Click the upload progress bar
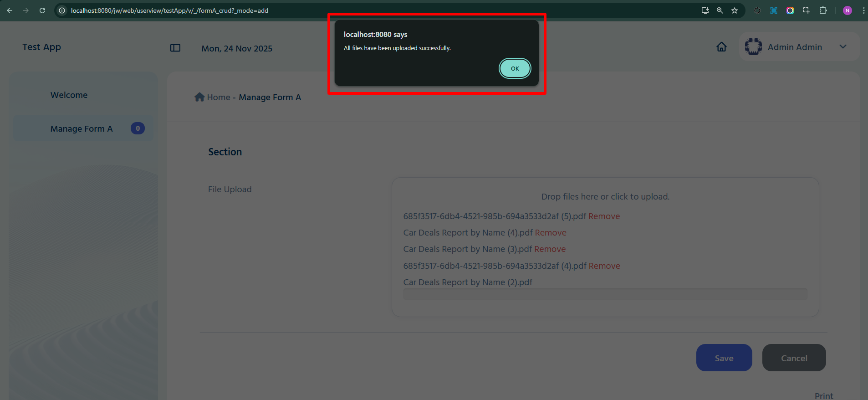Viewport: 868px width, 400px height. [x=605, y=294]
